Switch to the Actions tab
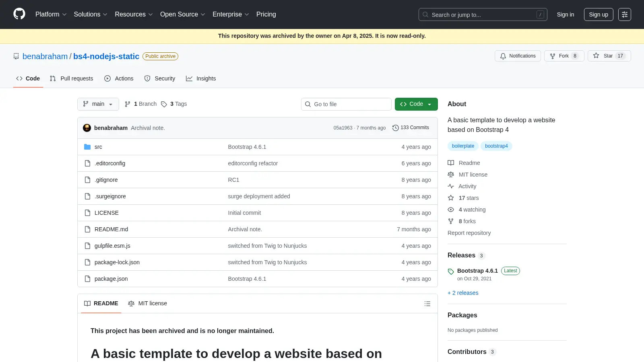The width and height of the screenshot is (644, 362). [119, 78]
